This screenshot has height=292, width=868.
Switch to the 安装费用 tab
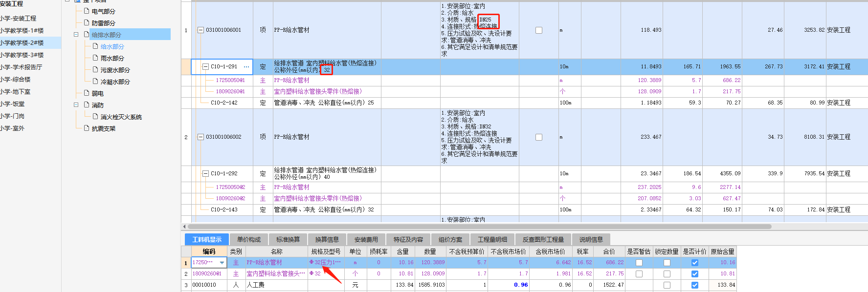(x=366, y=239)
